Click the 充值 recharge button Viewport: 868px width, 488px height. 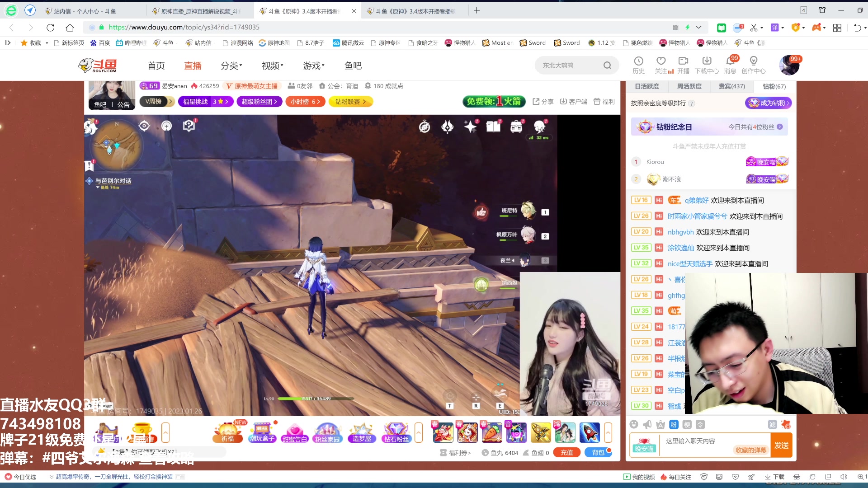567,452
